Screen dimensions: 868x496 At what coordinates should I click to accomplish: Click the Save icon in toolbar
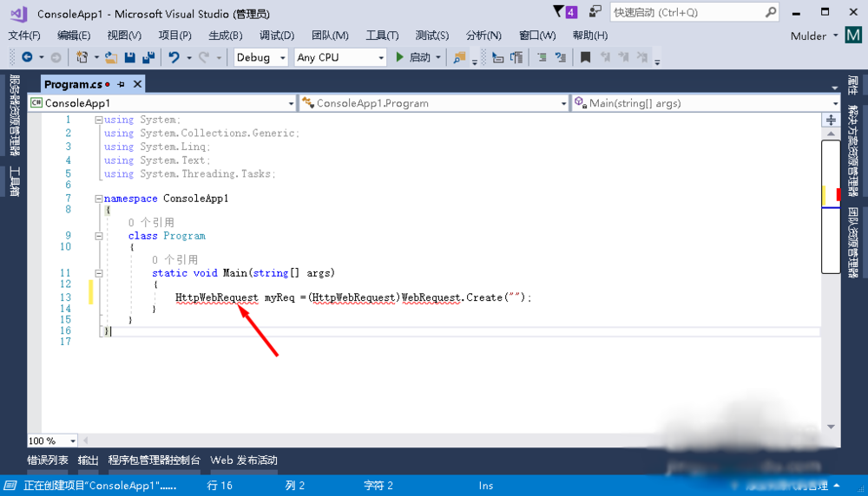pyautogui.click(x=129, y=57)
